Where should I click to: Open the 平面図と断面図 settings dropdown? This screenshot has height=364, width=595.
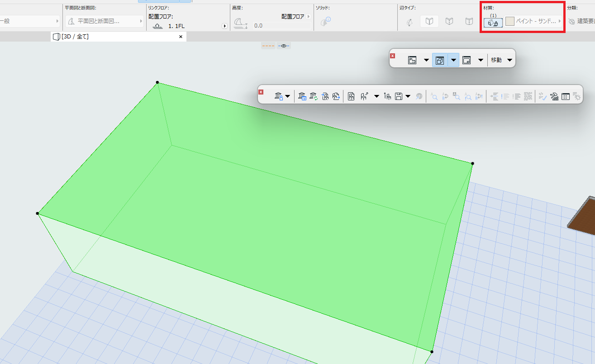click(x=105, y=21)
